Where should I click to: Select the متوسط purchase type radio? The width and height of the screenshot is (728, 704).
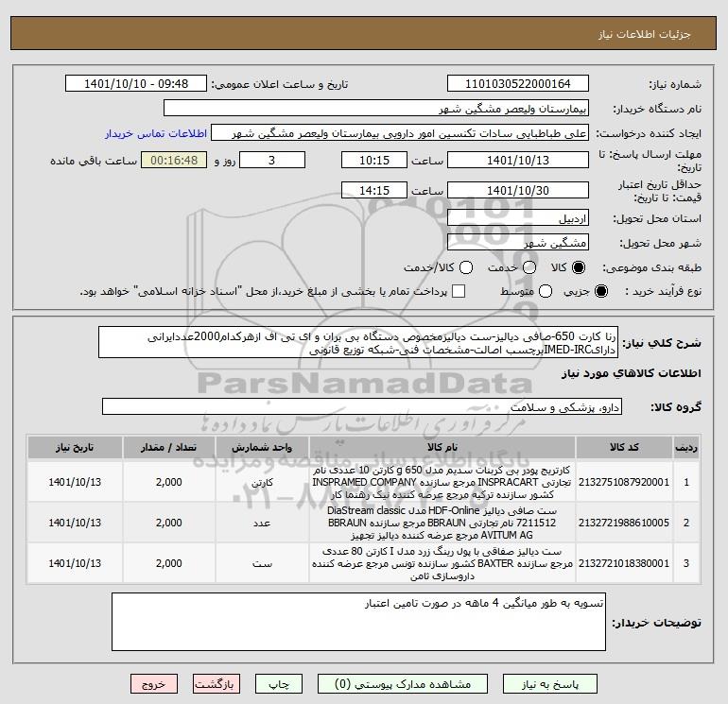(546, 291)
